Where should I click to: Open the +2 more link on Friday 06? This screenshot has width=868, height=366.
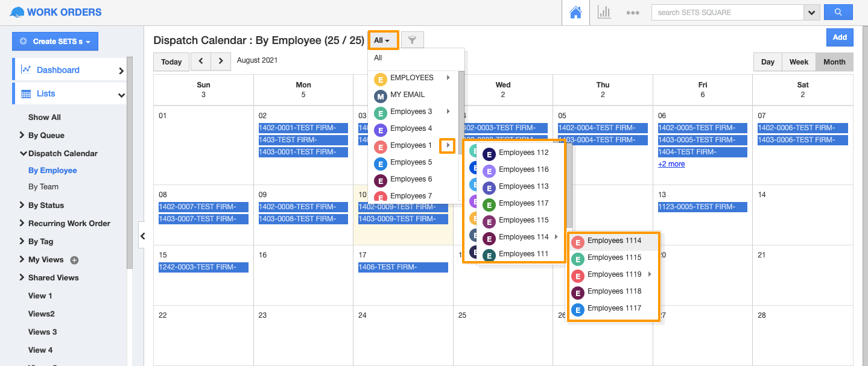click(x=671, y=164)
